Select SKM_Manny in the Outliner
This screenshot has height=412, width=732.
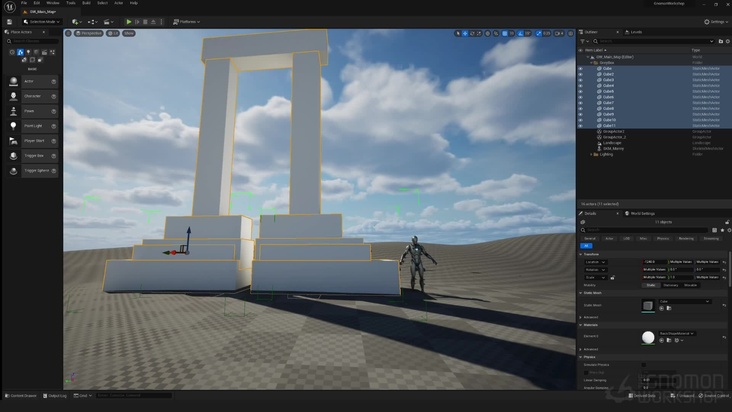[x=613, y=148]
